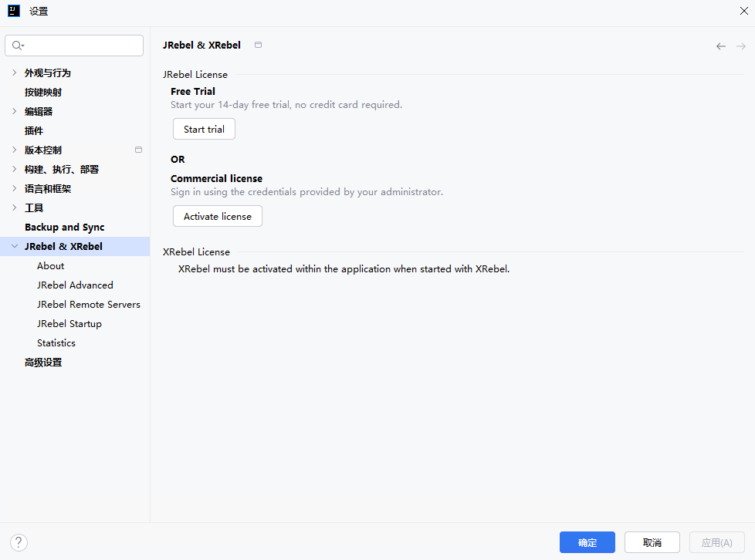This screenshot has width=755, height=560.
Task: Expand the 编辑器 tree node
Action: click(x=14, y=111)
